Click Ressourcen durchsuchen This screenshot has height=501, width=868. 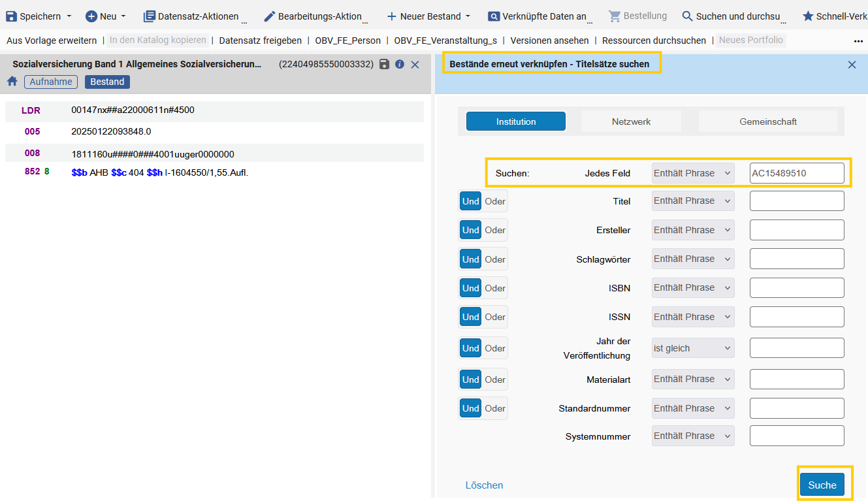click(x=654, y=40)
